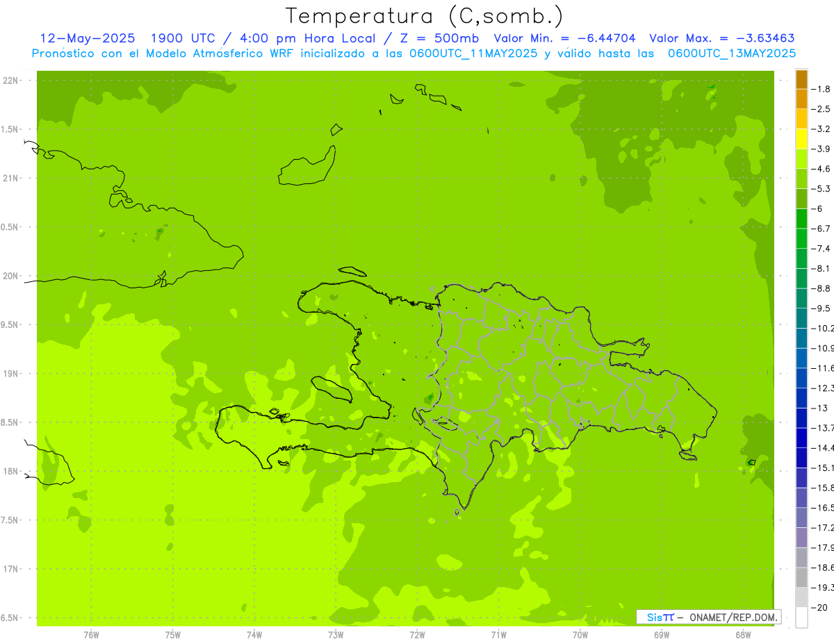Viewport: 834px width, 644px height.
Task: Click the "69W" longitude label
Action: point(662,634)
